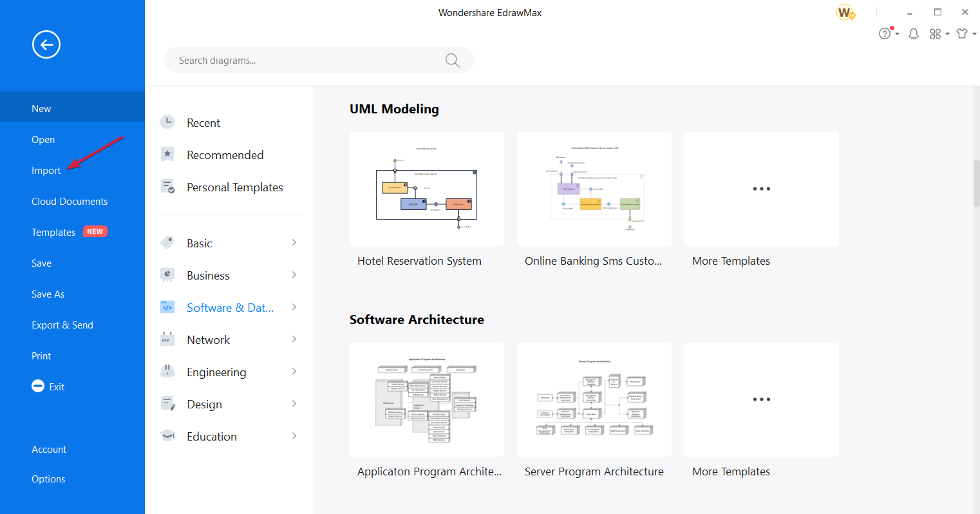Expand the Design category chevron
Viewport: 980px width, 514px height.
click(294, 404)
